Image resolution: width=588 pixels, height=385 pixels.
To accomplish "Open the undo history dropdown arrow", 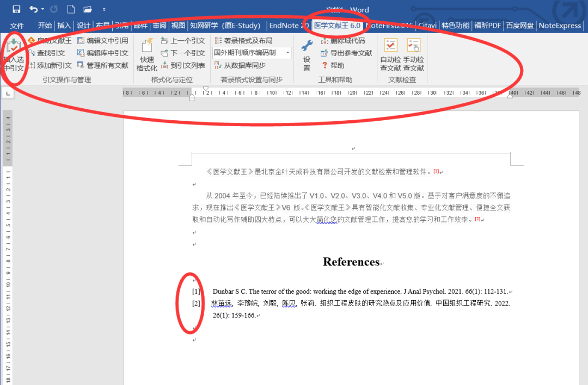I will click(x=43, y=9).
